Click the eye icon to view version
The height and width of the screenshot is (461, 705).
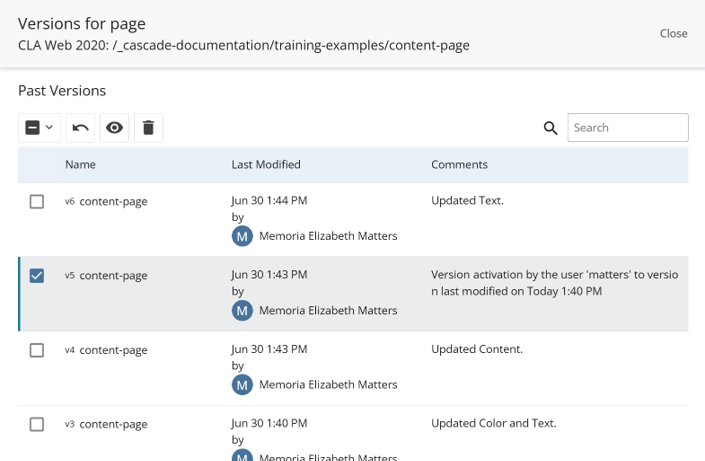pos(115,128)
